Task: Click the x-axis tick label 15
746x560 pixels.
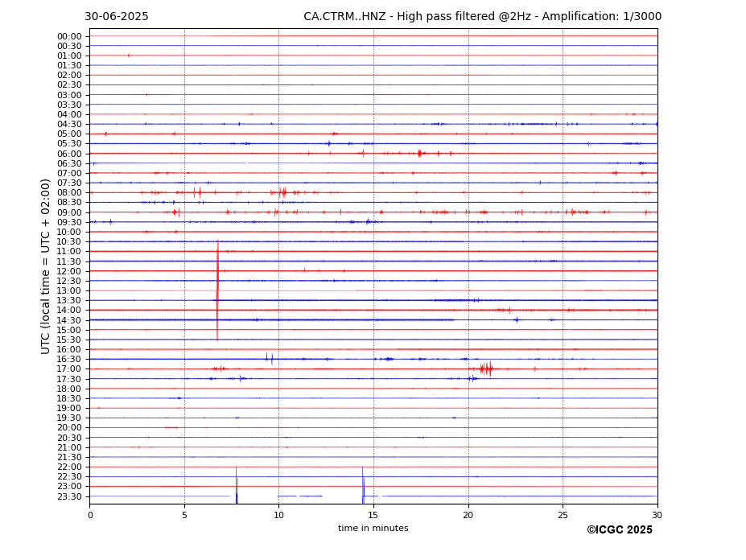Action: (373, 515)
